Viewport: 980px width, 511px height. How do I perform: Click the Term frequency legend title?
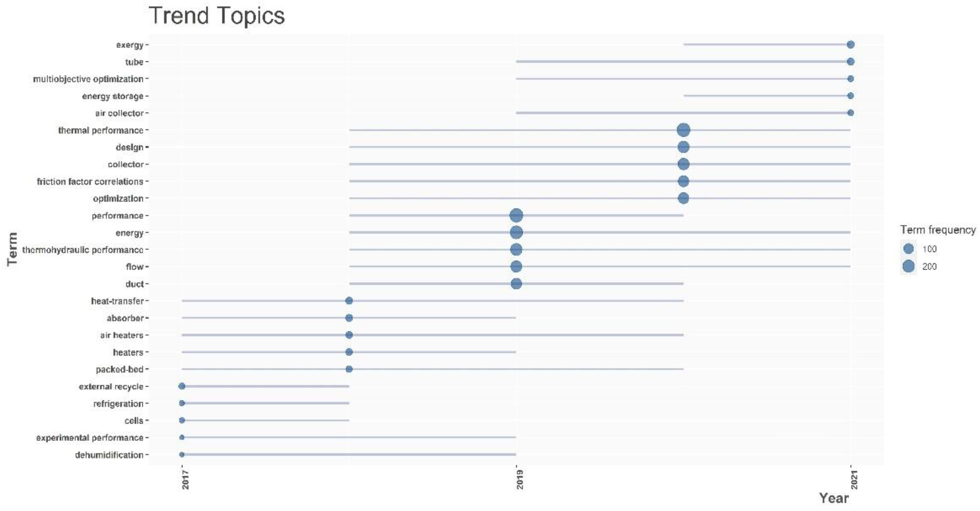pos(938,230)
